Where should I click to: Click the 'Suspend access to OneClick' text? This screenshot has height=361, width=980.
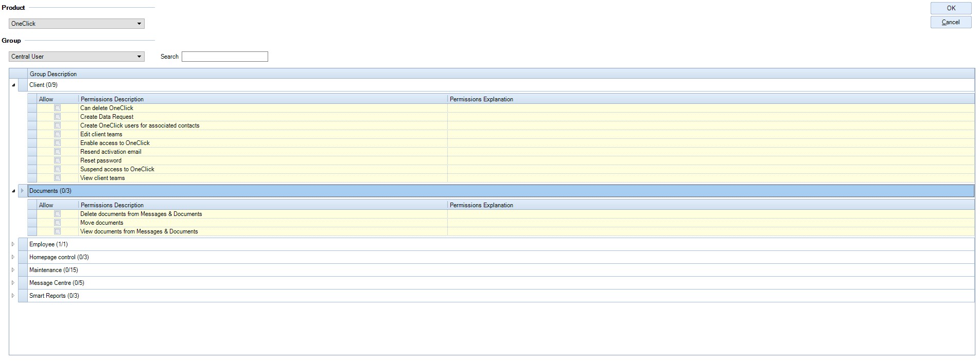point(117,169)
